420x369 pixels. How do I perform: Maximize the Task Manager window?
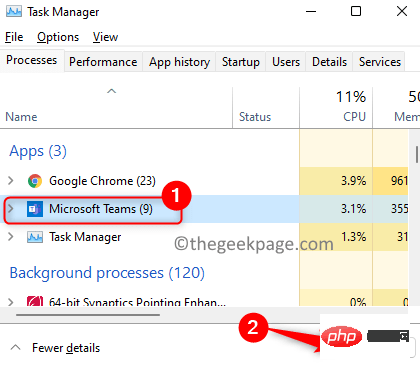point(356,12)
